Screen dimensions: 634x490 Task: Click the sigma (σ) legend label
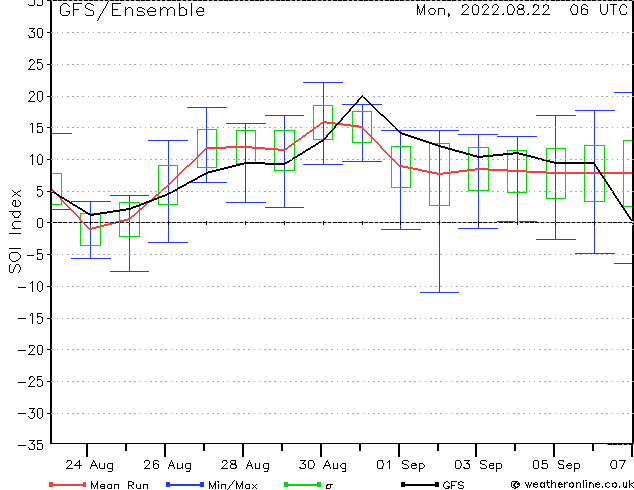[329, 486]
